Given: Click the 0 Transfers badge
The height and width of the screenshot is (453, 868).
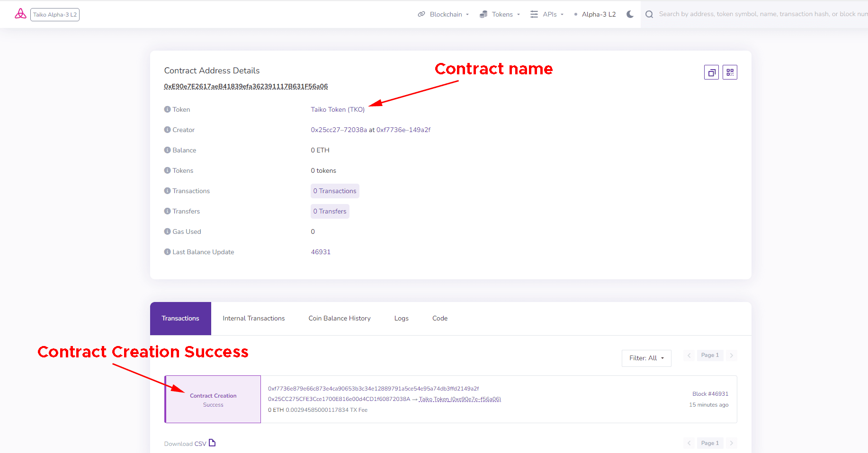Looking at the screenshot, I should point(330,211).
